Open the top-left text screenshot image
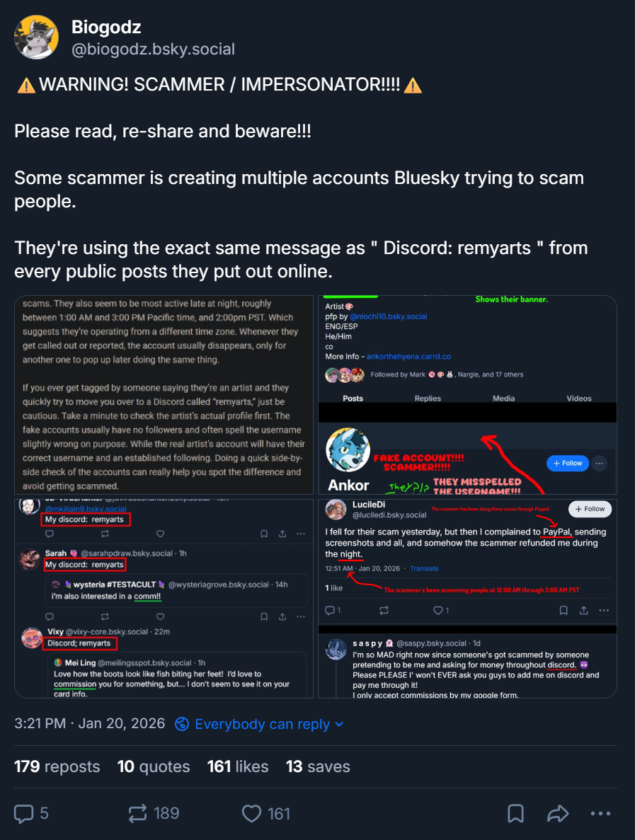The width and height of the screenshot is (635, 840). [x=164, y=395]
